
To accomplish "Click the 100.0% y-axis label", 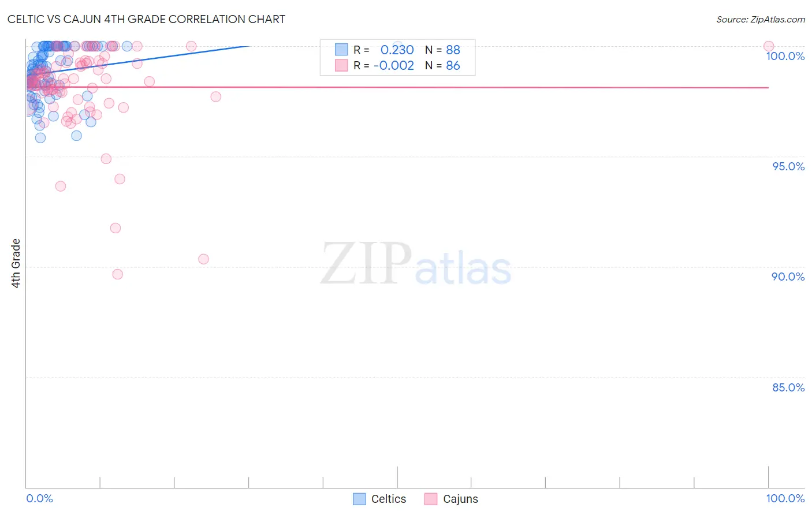I will 785,56.
